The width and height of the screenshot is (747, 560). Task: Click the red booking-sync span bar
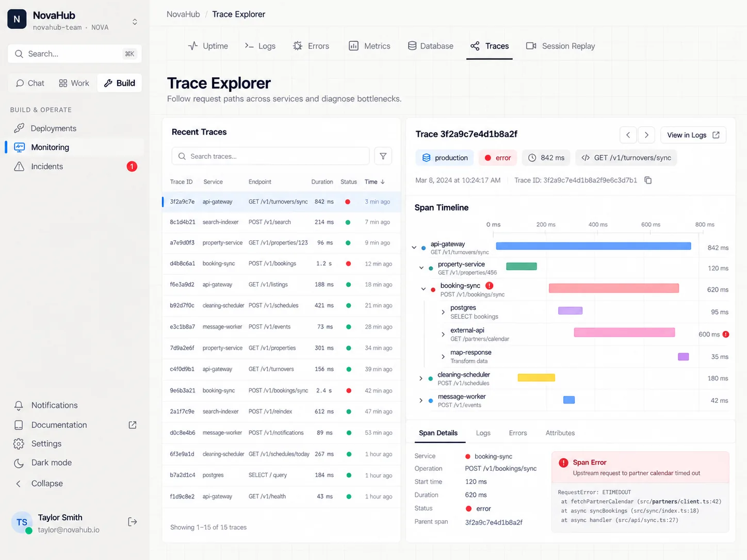click(x=614, y=288)
